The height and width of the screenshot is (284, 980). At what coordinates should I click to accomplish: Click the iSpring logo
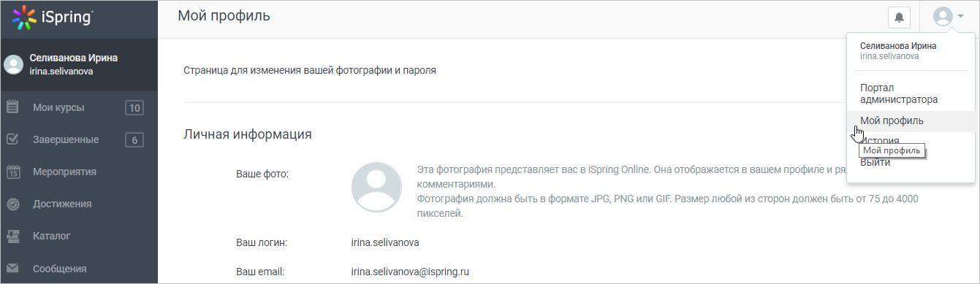tap(53, 18)
